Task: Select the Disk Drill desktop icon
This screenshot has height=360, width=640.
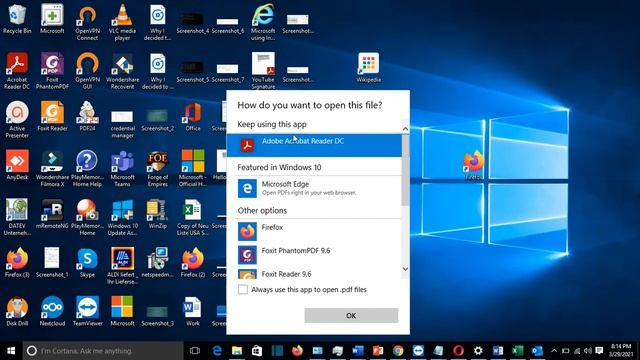Action: click(17, 311)
